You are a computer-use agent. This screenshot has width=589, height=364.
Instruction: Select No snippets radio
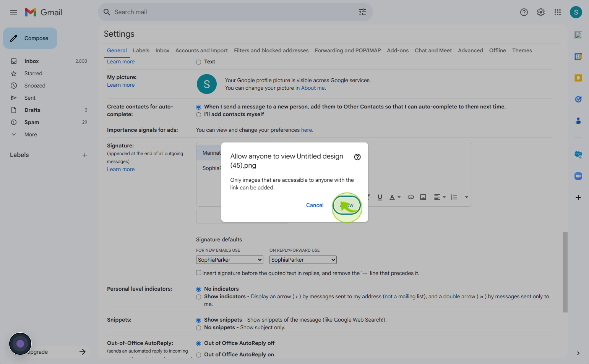(198, 328)
